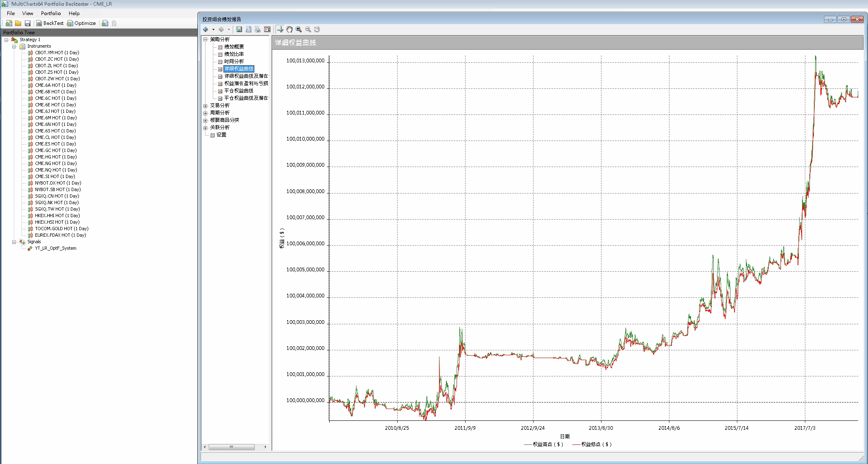Open the Portfolio menu

click(51, 13)
